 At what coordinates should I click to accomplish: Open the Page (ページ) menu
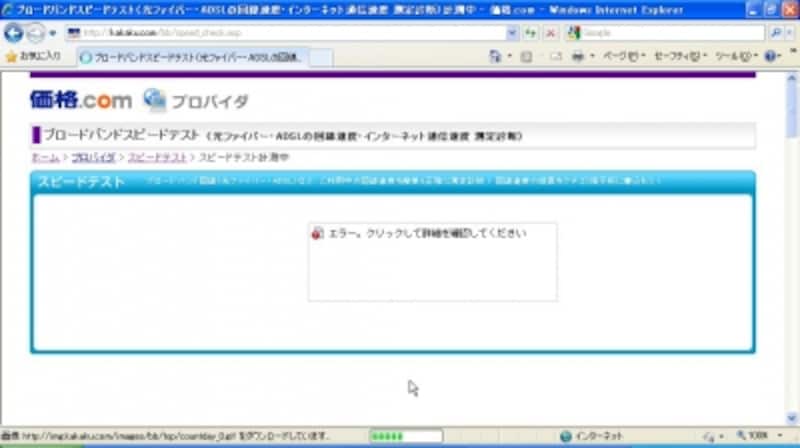pyautogui.click(x=624, y=56)
